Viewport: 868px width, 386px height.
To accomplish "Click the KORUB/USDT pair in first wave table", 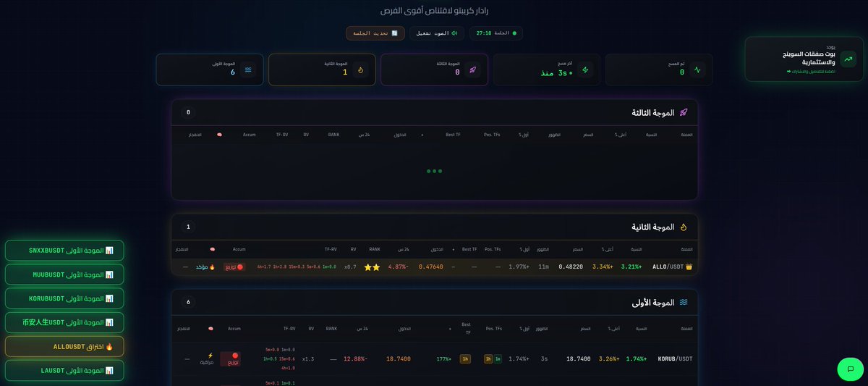I will coord(675,358).
